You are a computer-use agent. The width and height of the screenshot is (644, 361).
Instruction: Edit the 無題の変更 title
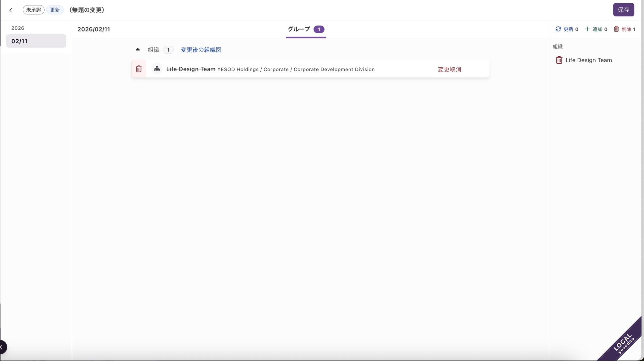point(87,10)
